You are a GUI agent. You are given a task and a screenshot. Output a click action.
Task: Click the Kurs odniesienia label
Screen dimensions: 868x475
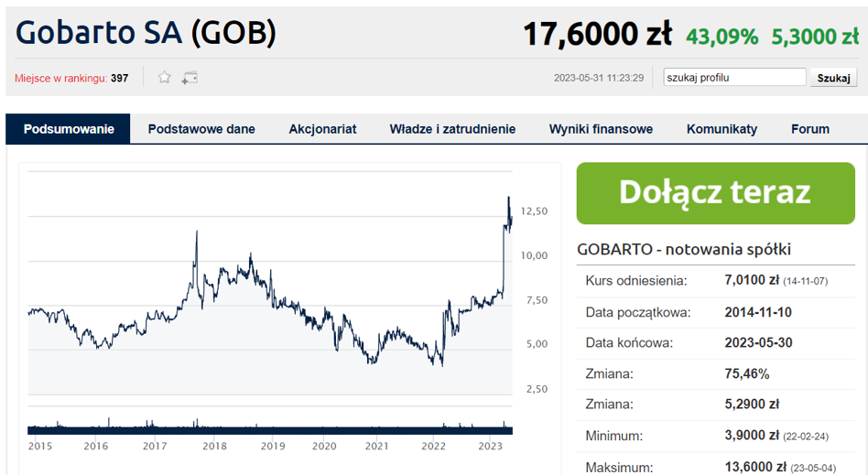click(636, 281)
